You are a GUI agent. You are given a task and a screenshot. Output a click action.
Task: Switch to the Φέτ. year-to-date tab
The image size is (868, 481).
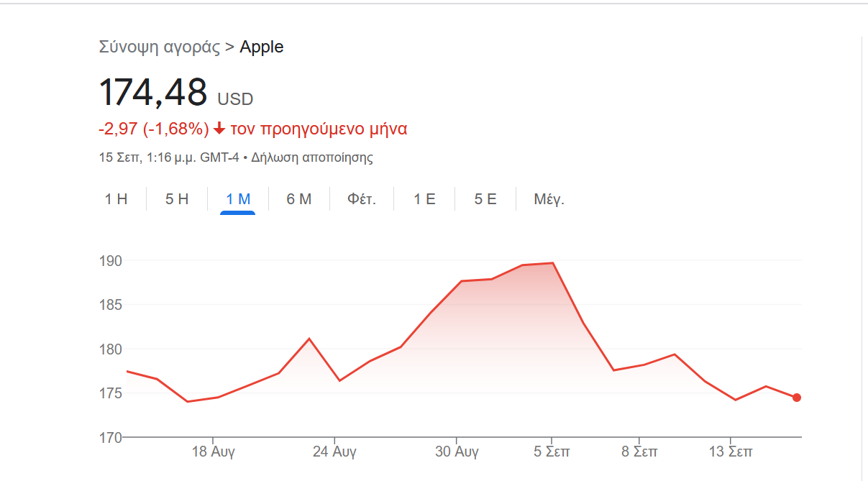click(x=362, y=199)
